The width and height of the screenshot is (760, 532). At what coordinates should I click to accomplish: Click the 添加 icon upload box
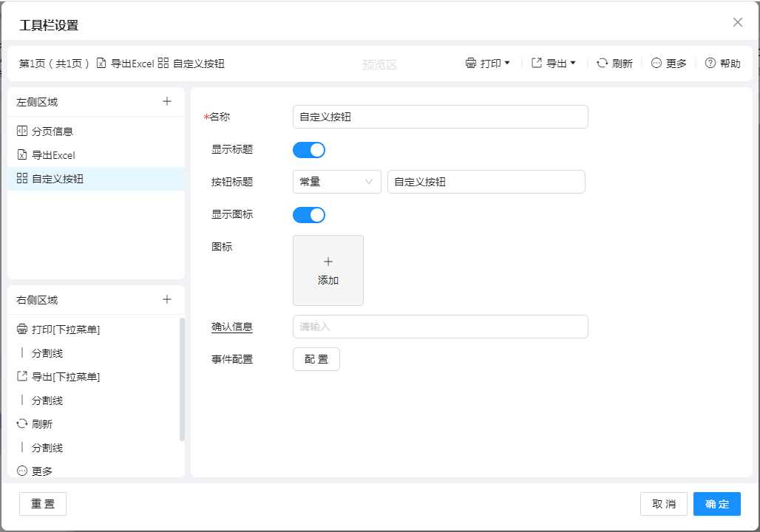(328, 270)
